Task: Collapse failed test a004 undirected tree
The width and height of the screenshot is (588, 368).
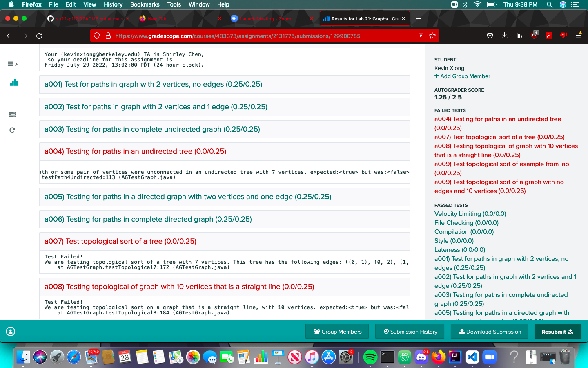Action: coord(135,151)
